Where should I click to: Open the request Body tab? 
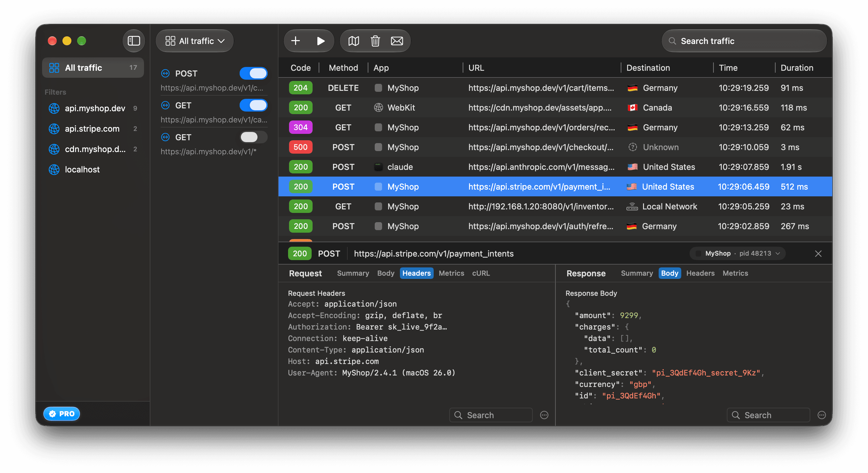click(386, 273)
